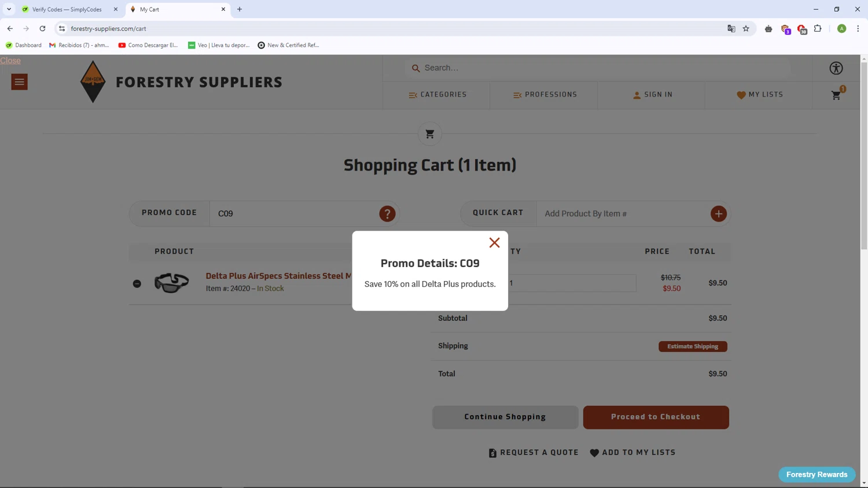Click the red extension icon with badge 30

tap(801, 29)
